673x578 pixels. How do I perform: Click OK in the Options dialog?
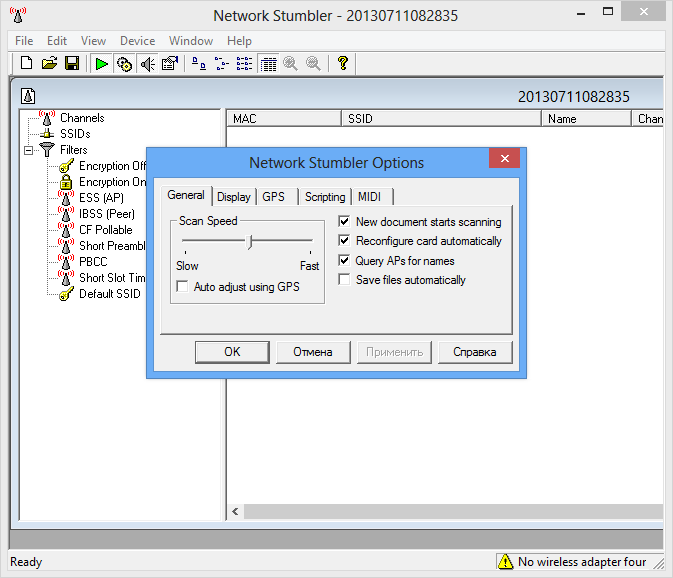[x=232, y=352]
